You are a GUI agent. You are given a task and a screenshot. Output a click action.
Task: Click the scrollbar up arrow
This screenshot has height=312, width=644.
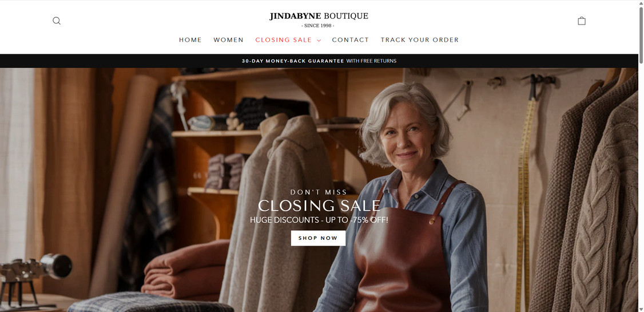(x=641, y=3)
